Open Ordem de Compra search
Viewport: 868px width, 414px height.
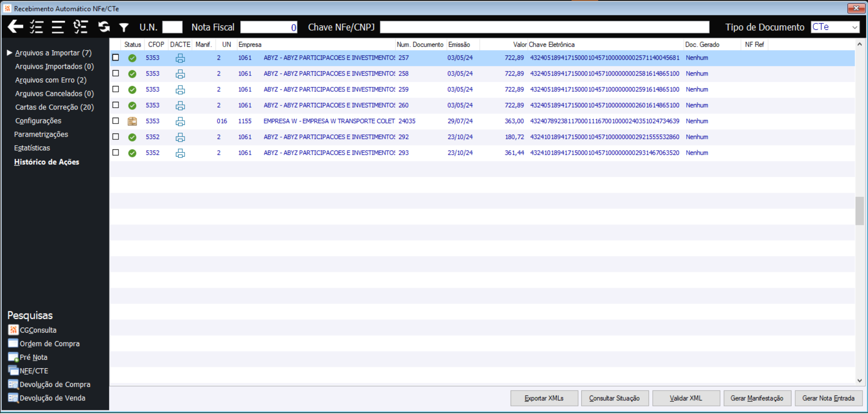click(x=44, y=343)
